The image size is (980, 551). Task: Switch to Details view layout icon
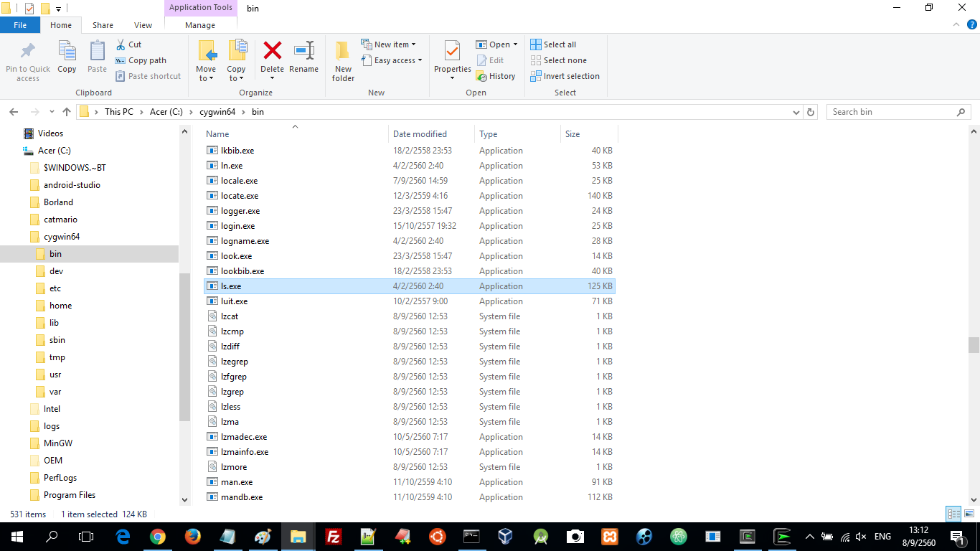coord(953,514)
